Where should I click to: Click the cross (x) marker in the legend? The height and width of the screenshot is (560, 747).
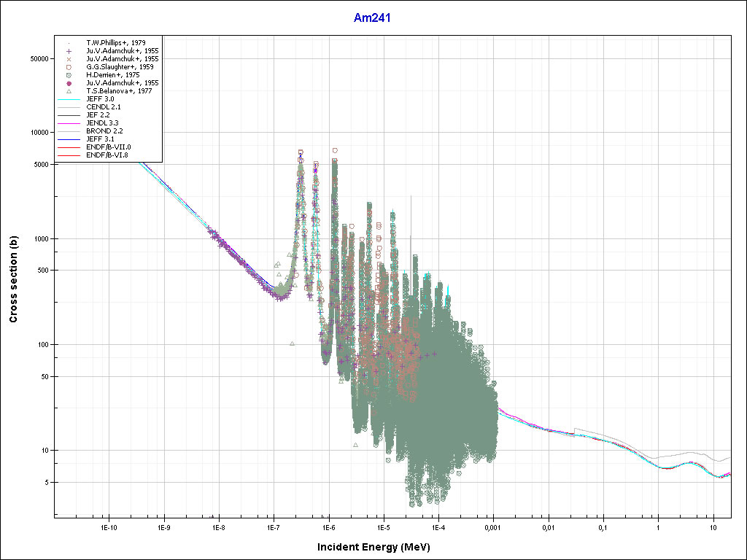point(69,59)
